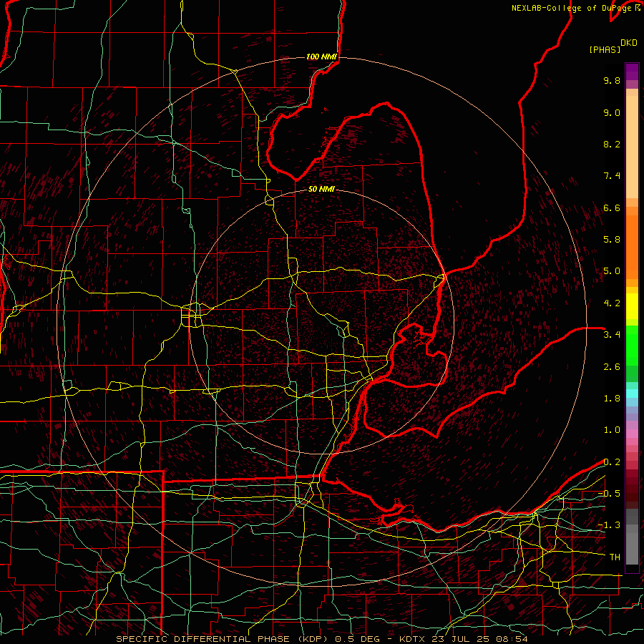Viewport: 644px width, 644px height.
Task: Click the yellow segment of the color bar
Action: tap(632, 306)
